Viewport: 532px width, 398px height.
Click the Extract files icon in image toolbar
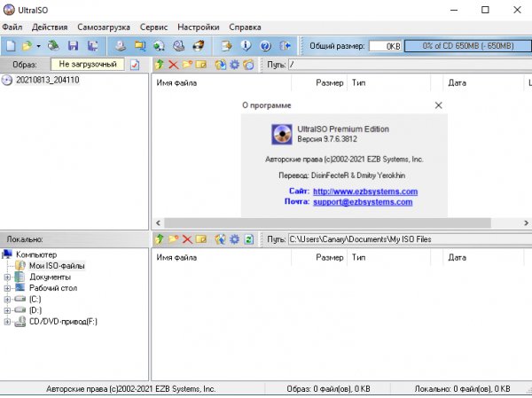click(221, 64)
